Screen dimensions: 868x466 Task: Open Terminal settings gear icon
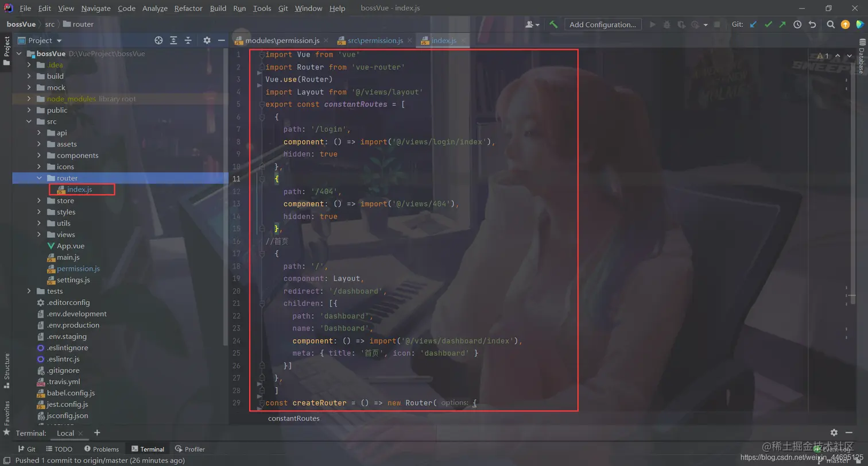pos(834,433)
